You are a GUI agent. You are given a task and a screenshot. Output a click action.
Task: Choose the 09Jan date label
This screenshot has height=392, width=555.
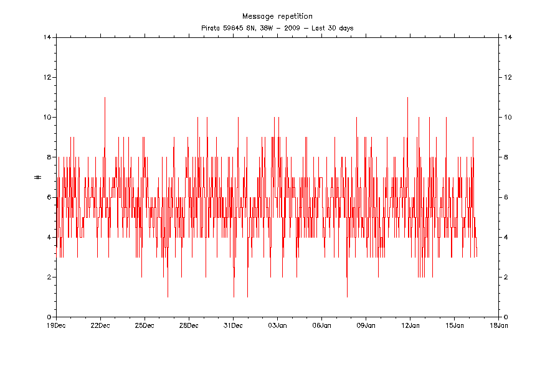tap(366, 325)
